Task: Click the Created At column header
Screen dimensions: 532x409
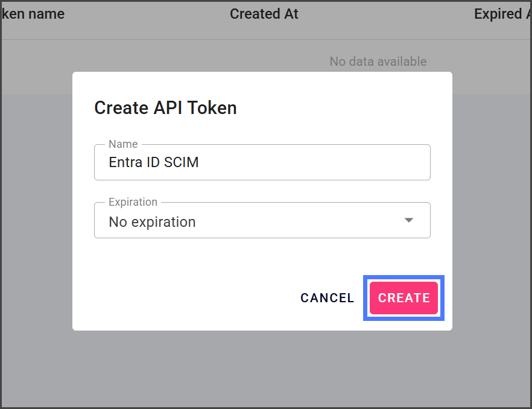Action: point(264,14)
